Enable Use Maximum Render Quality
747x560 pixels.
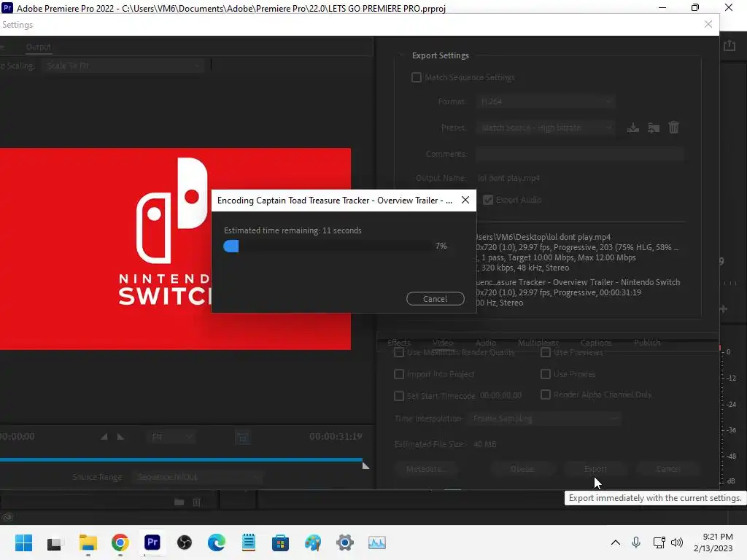pos(399,352)
